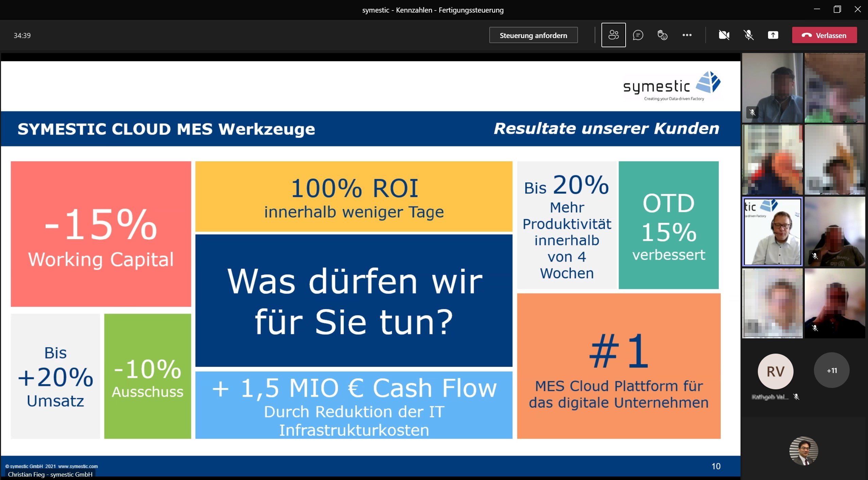Image resolution: width=868 pixels, height=480 pixels.
Task: Turn your camera on
Action: coord(724,35)
